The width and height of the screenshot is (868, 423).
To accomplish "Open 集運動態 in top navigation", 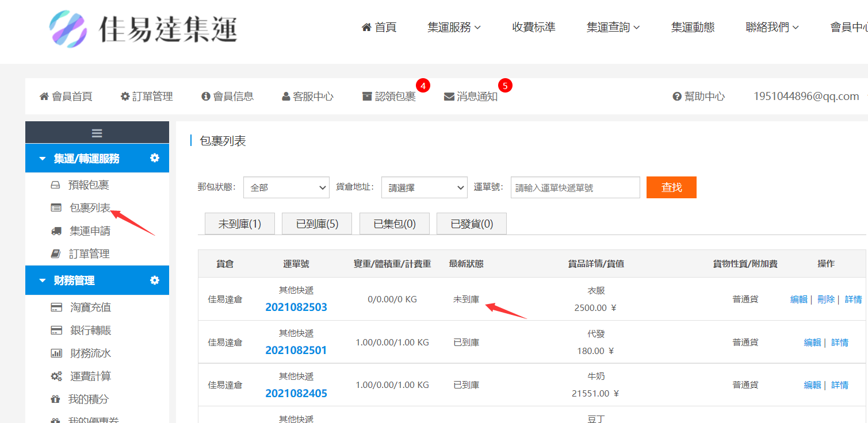I will click(693, 27).
